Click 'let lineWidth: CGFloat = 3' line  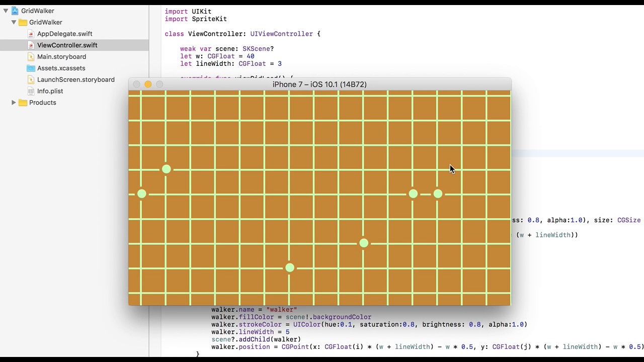point(231,64)
